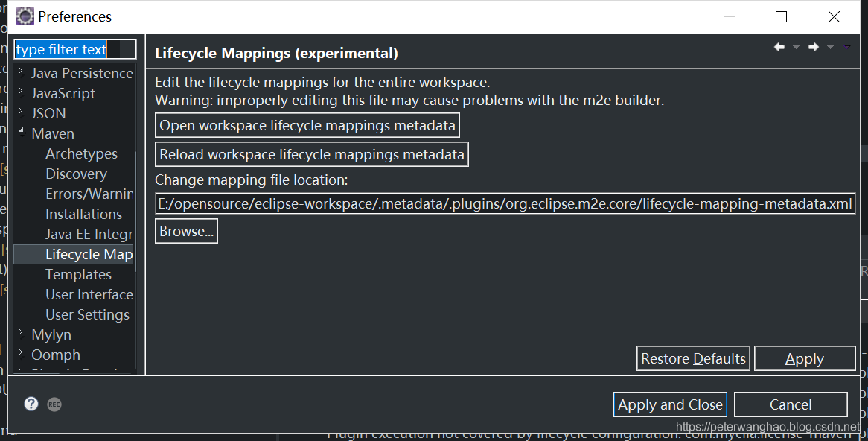
Task: Open the forward history dropdown arrow
Action: coord(830,47)
